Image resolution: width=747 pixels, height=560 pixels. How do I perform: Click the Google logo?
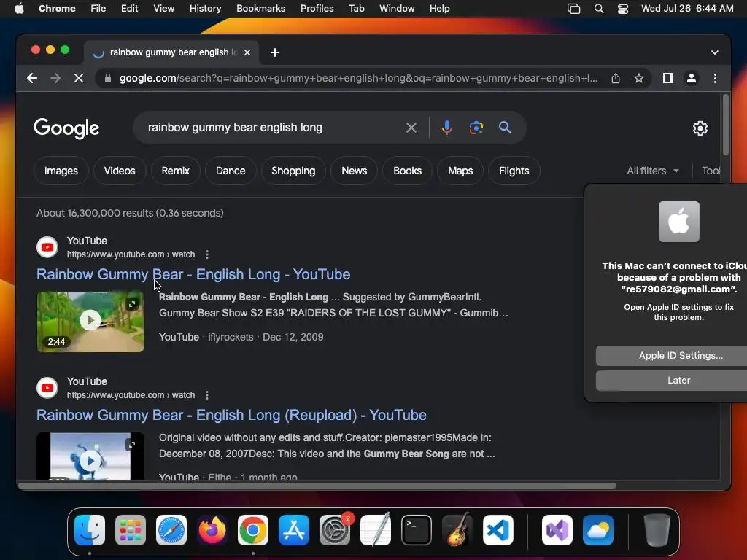click(66, 128)
